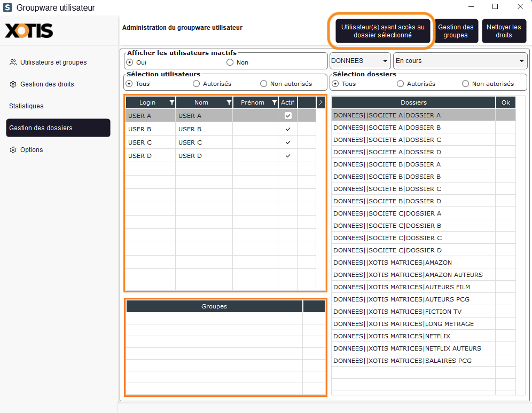Toggle the Actif checkbox for USER A
Image resolution: width=532 pixels, height=413 pixels.
pos(288,116)
